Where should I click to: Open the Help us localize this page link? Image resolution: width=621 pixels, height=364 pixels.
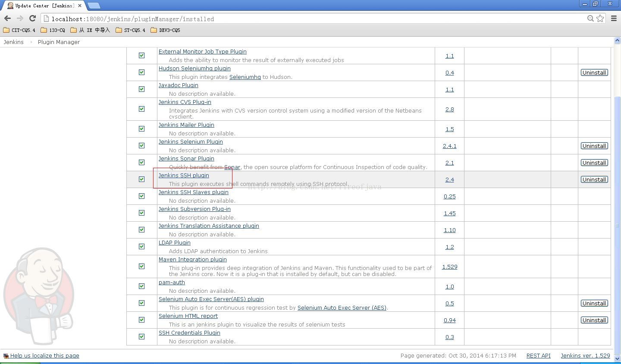45,356
